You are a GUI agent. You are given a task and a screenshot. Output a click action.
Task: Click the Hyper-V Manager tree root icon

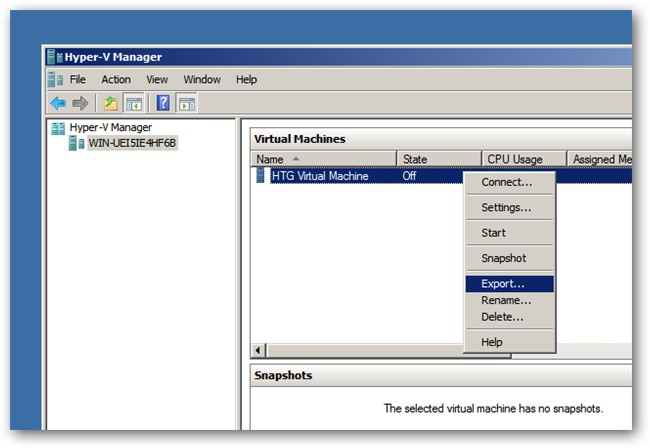[58, 128]
